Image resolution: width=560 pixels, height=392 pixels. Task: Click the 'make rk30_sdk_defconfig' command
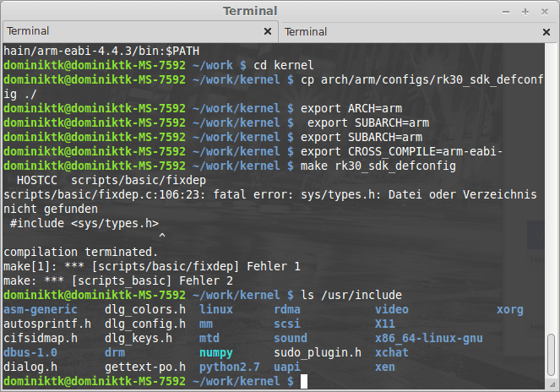coord(378,166)
